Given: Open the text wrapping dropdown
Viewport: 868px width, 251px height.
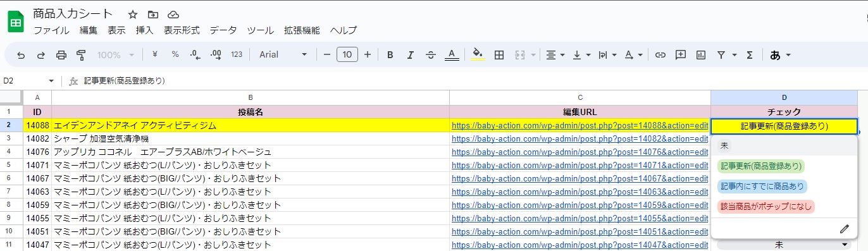Looking at the screenshot, I should [607, 55].
